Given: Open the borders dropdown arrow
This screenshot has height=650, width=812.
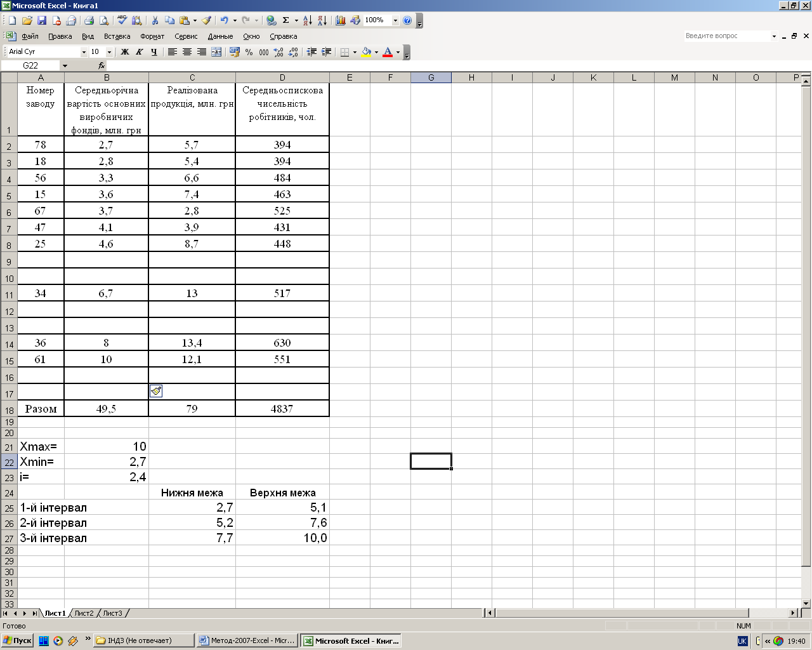Looking at the screenshot, I should tap(355, 52).
